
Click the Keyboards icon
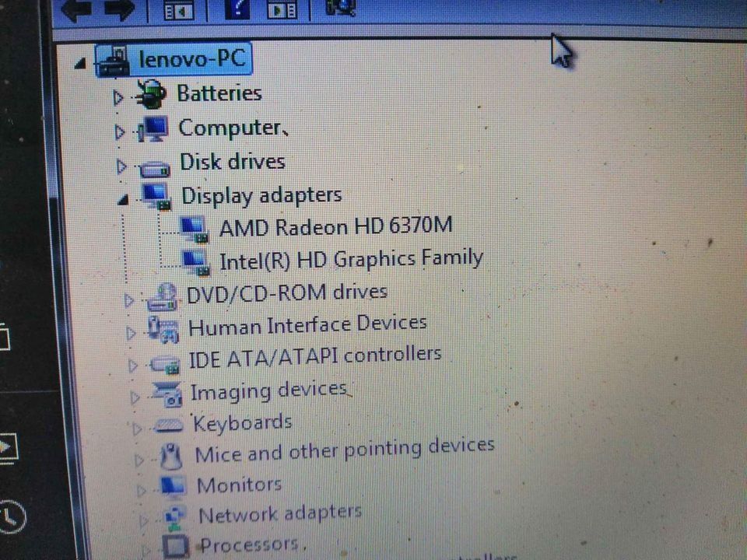point(169,425)
